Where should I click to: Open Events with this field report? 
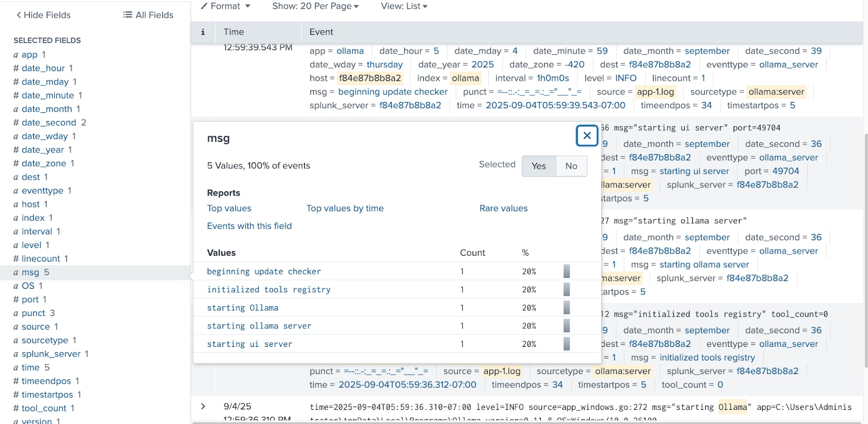[x=249, y=226]
